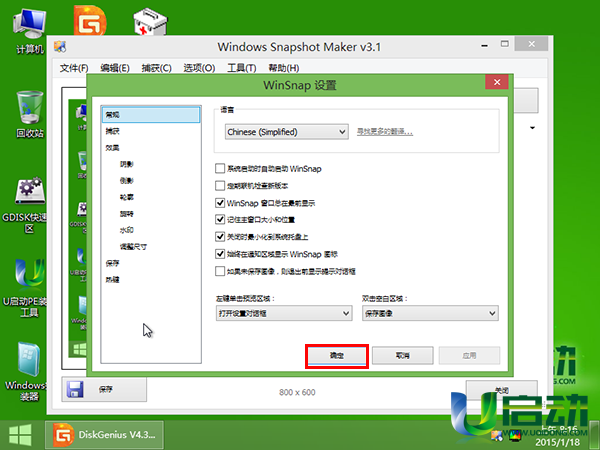Open the 文件(F) menu
This screenshot has width=600, height=450.
point(74,68)
